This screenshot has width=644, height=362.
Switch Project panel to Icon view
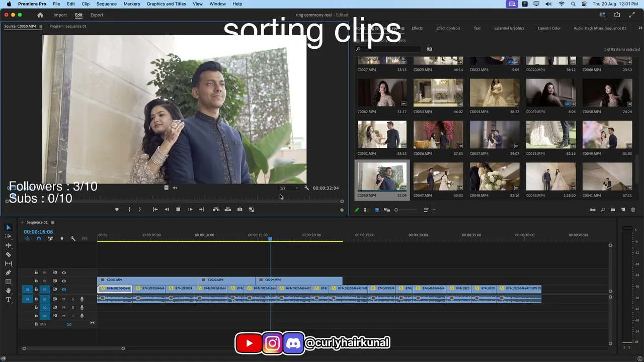pos(377,210)
